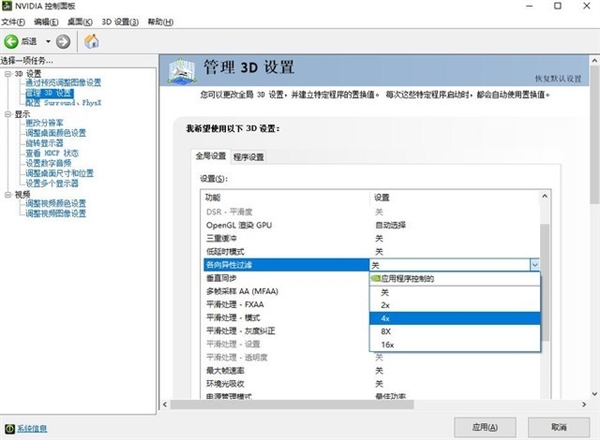600x440 pixels.
Task: Open the 3D 设置(3) menu
Action: point(120,22)
